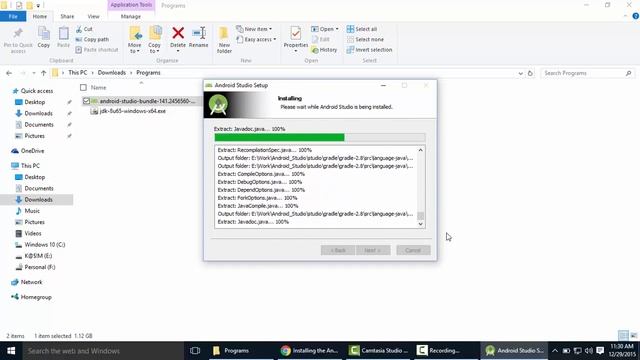This screenshot has height=360, width=640.
Task: Click the Edit item in Open group
Action: [x=321, y=40]
